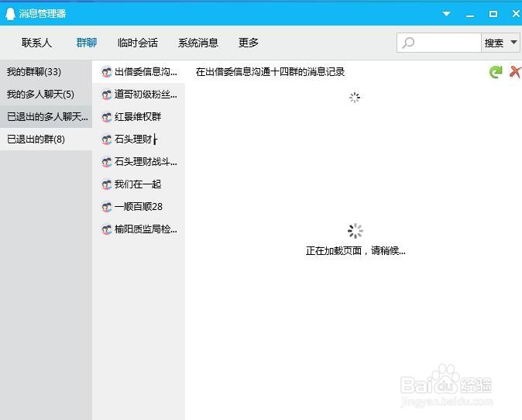Image resolution: width=522 pixels, height=420 pixels.
Task: Select 我的多人聊天(5) category
Action: click(46, 95)
